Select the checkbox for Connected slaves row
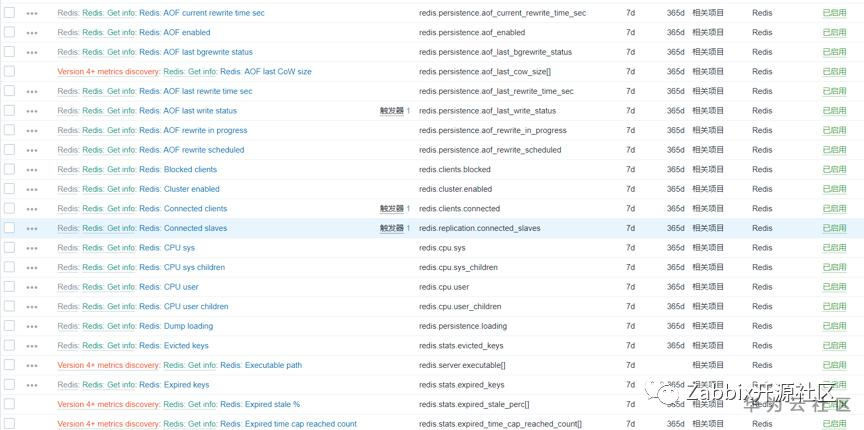Screen dimensions: 864x430 [9, 228]
